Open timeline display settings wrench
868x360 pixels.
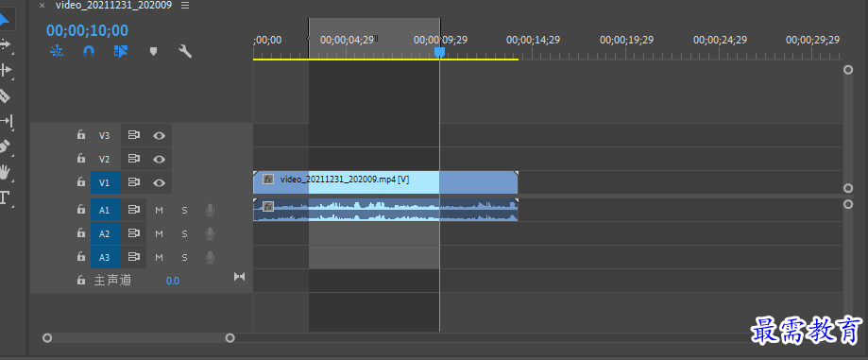(185, 52)
